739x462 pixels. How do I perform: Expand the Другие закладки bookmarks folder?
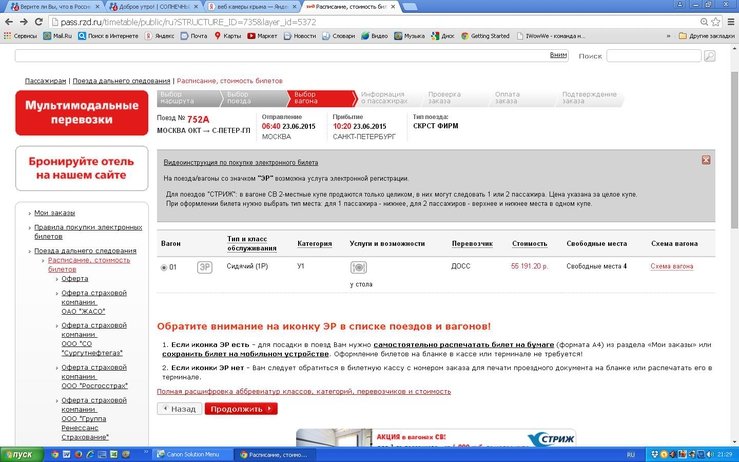(x=706, y=36)
